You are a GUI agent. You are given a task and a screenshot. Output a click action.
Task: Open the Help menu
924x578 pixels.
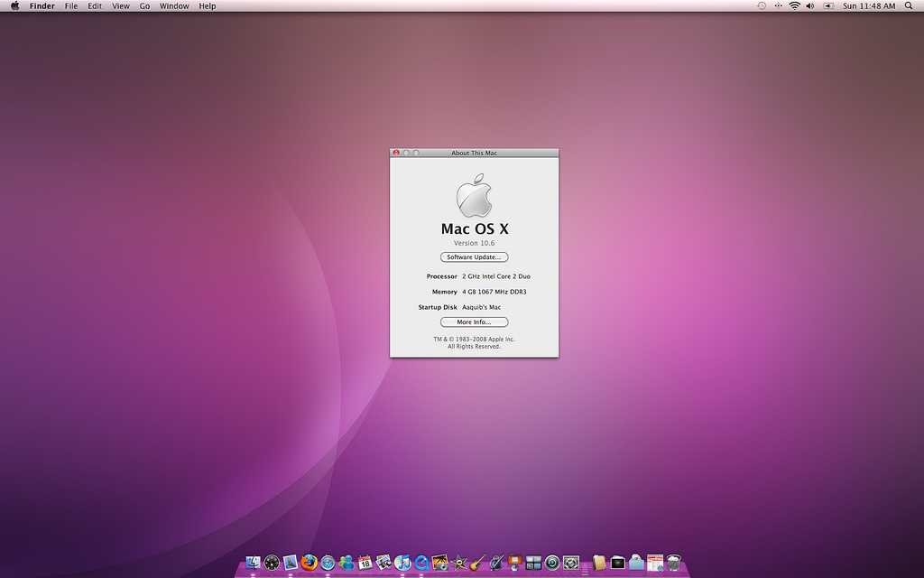(x=208, y=6)
